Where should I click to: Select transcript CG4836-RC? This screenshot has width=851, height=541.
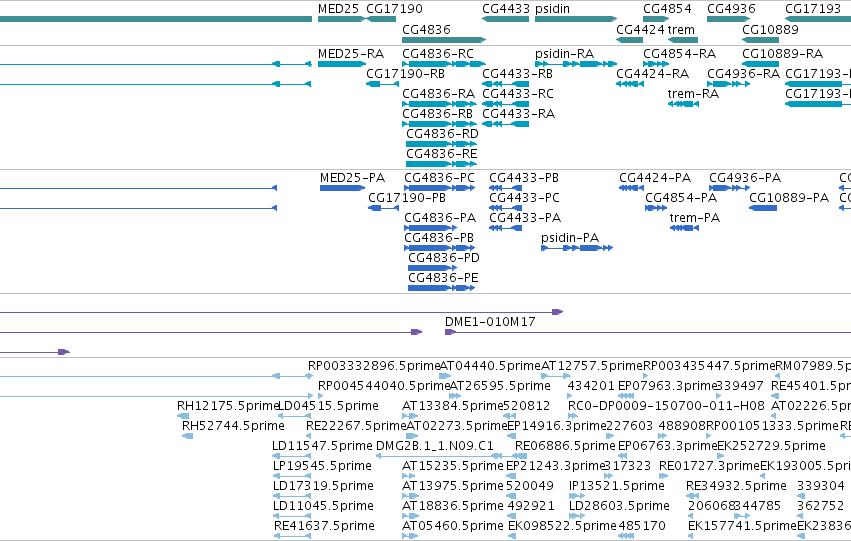click(437, 54)
